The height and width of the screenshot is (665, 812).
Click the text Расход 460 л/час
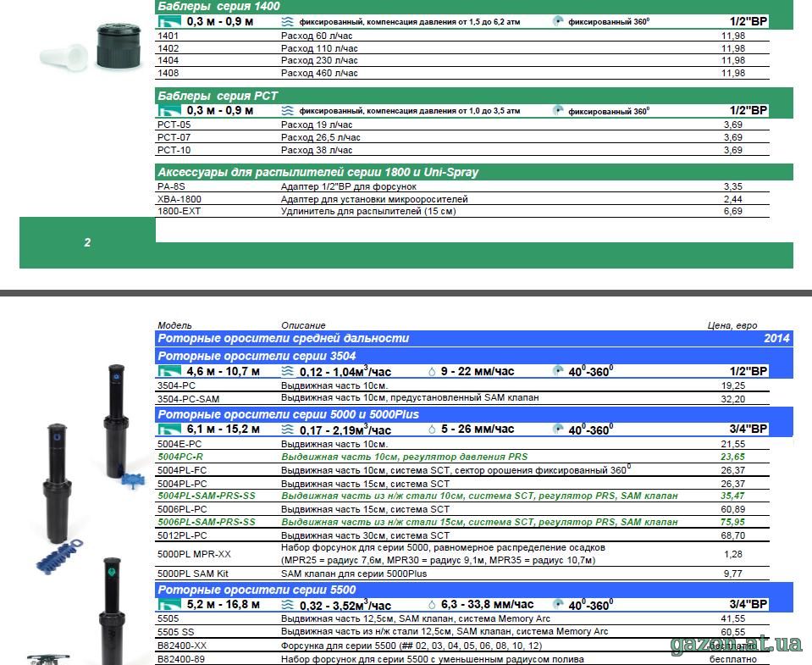319,73
